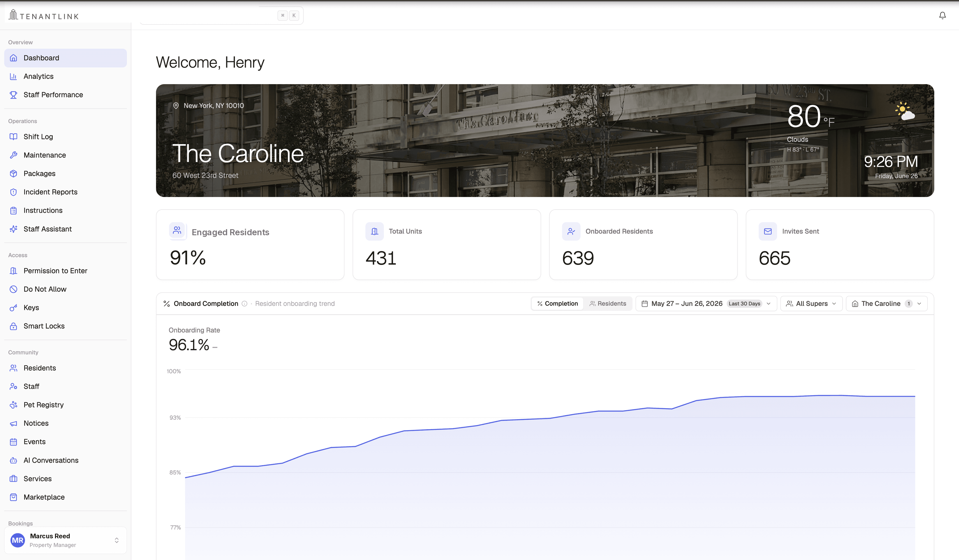Switch chart to Residents view
959x560 pixels.
point(607,304)
